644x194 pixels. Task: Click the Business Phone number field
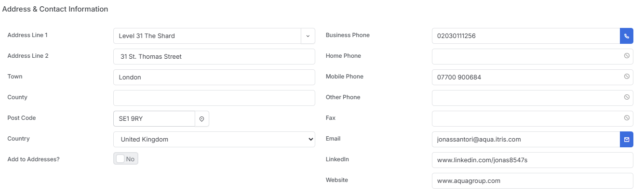pyautogui.click(x=526, y=36)
